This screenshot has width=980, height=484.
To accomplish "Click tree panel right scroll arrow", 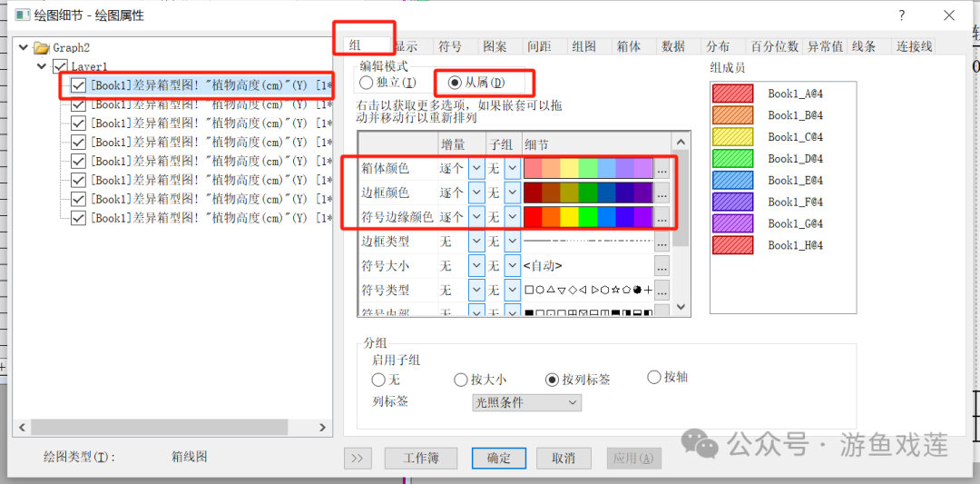I will click(322, 428).
